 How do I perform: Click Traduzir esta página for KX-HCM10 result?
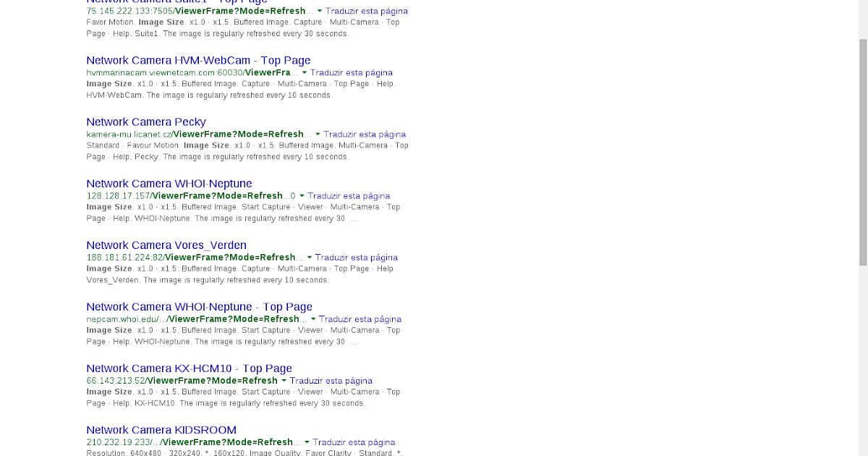pyautogui.click(x=331, y=381)
